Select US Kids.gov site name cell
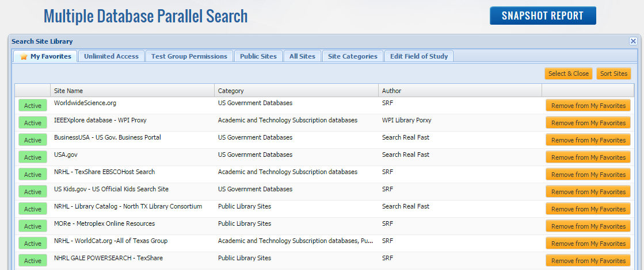The height and width of the screenshot is (270, 644). [111, 189]
